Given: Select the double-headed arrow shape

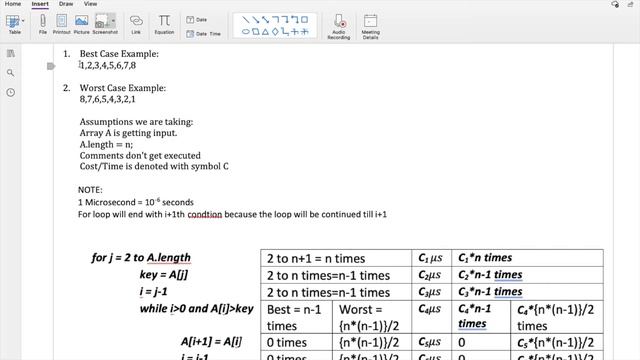Looking at the screenshot, I should click(x=266, y=20).
